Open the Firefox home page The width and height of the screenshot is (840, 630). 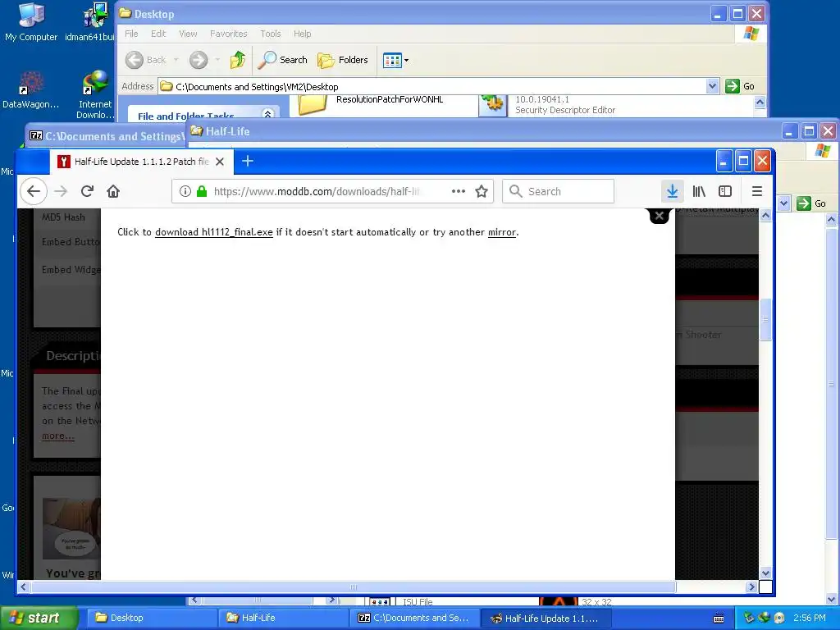click(x=113, y=191)
